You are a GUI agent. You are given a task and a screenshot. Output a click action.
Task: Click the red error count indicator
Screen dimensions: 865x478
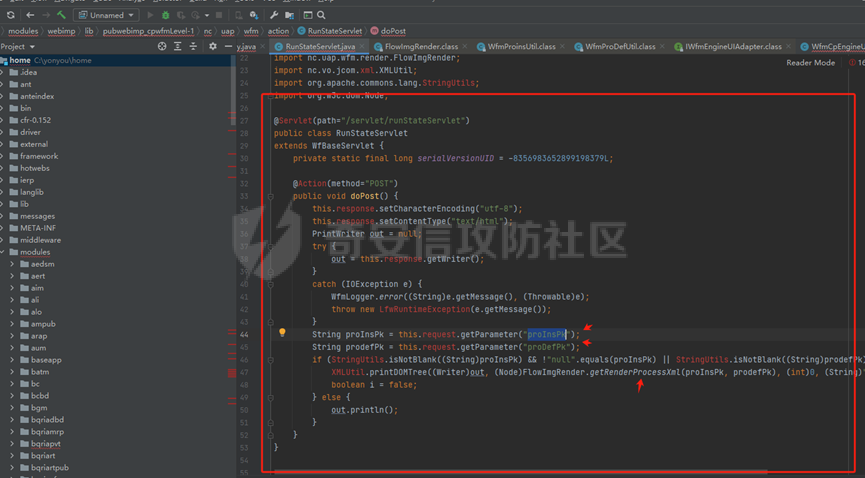click(857, 62)
